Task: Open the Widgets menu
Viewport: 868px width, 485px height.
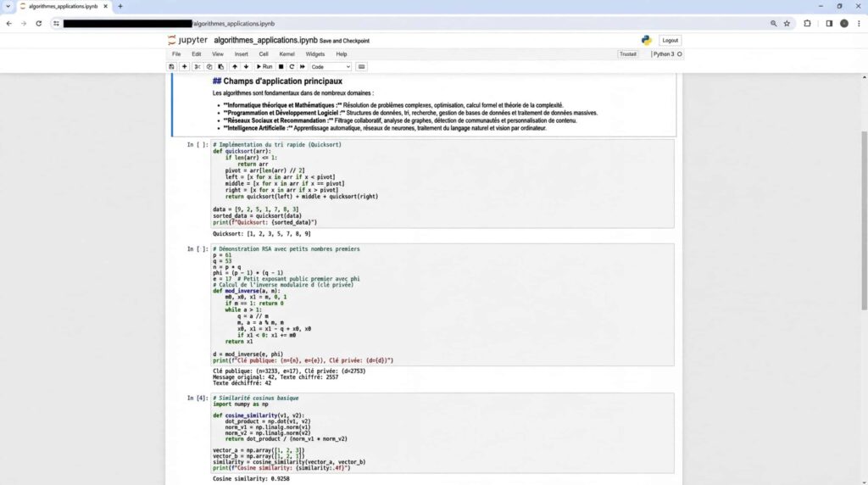Action: click(x=315, y=54)
